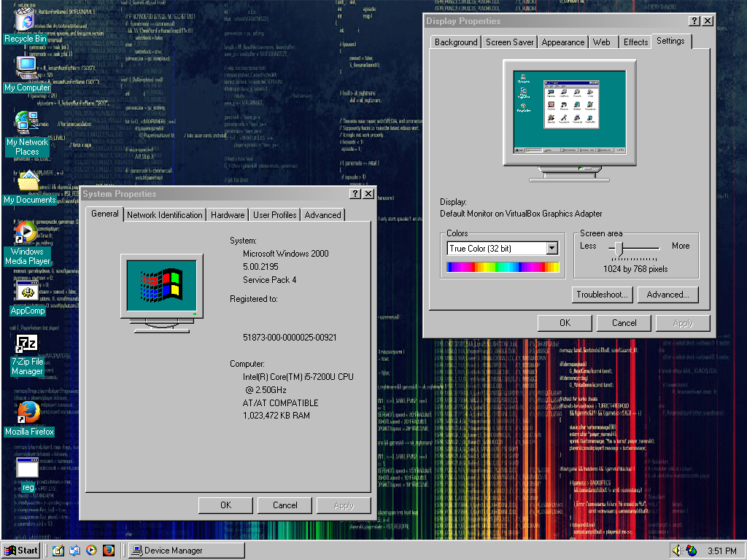Viewport: 747px width, 560px height.
Task: Open the Hardware tab in System Properties
Action: click(x=228, y=215)
